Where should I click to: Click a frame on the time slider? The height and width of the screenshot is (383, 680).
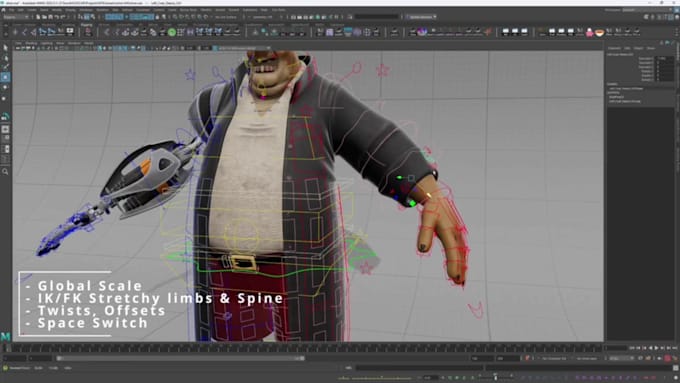click(304, 348)
